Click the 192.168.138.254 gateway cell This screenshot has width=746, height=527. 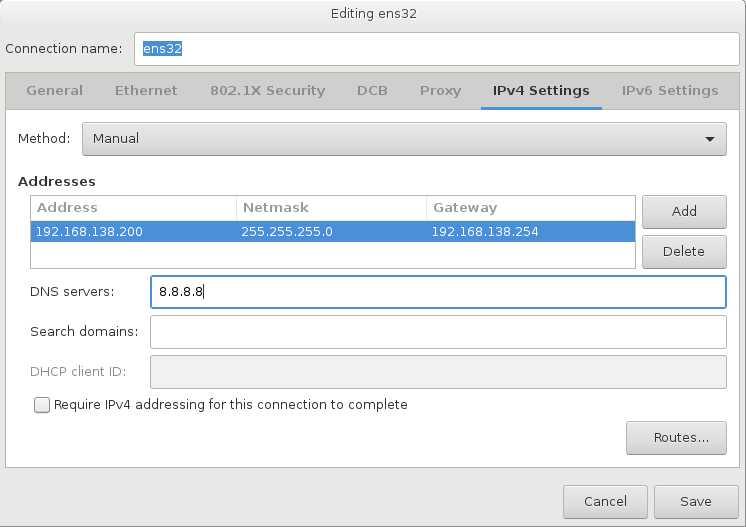point(530,232)
